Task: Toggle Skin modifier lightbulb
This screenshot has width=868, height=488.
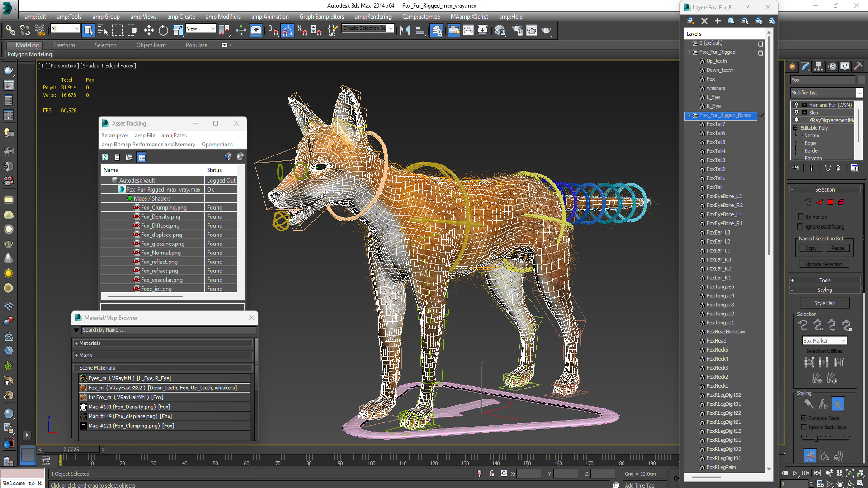Action: pos(797,113)
